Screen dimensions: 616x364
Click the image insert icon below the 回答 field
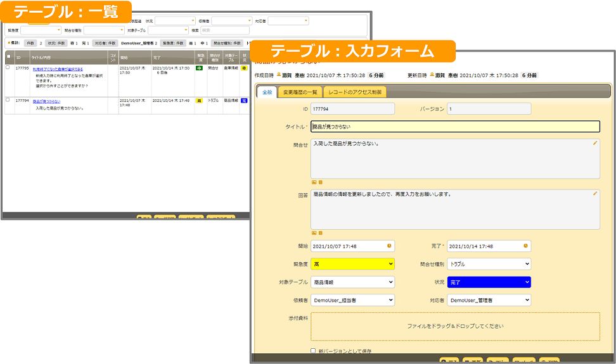314,233
